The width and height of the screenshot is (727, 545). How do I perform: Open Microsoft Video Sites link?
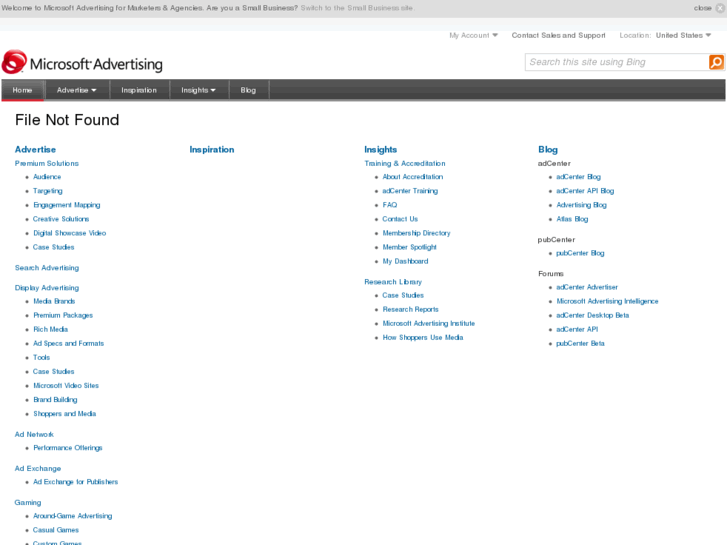tap(66, 385)
